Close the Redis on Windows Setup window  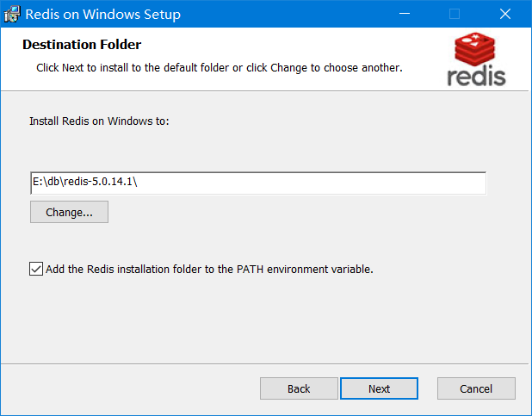tap(505, 14)
